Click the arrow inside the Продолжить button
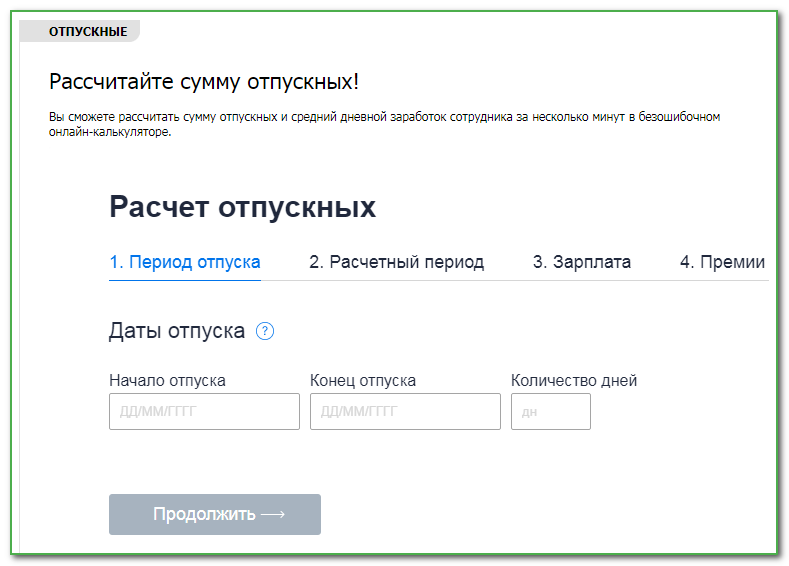Viewport: 789px width, 566px height. tap(273, 514)
